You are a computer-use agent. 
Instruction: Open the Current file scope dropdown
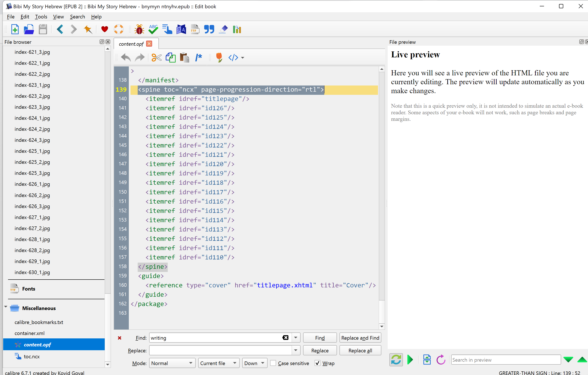[x=218, y=363]
